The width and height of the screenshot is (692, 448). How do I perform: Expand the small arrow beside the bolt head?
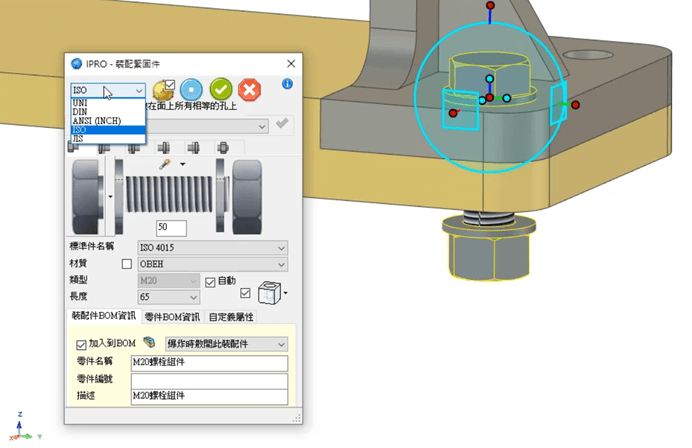coord(110,197)
